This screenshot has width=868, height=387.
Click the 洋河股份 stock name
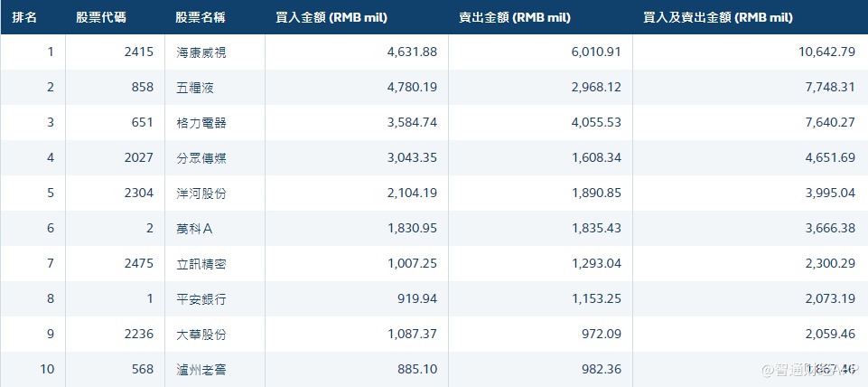click(201, 193)
